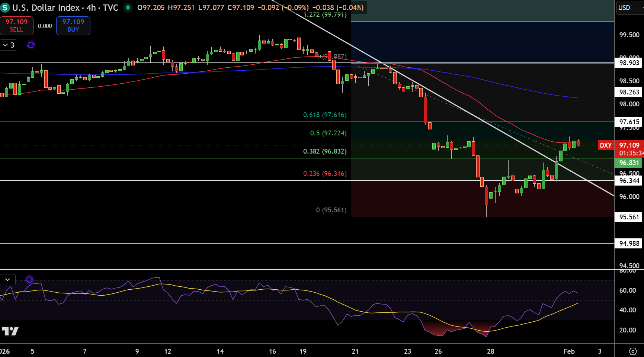Click the U.S. Dollar Index symbol logo

click(x=5, y=7)
